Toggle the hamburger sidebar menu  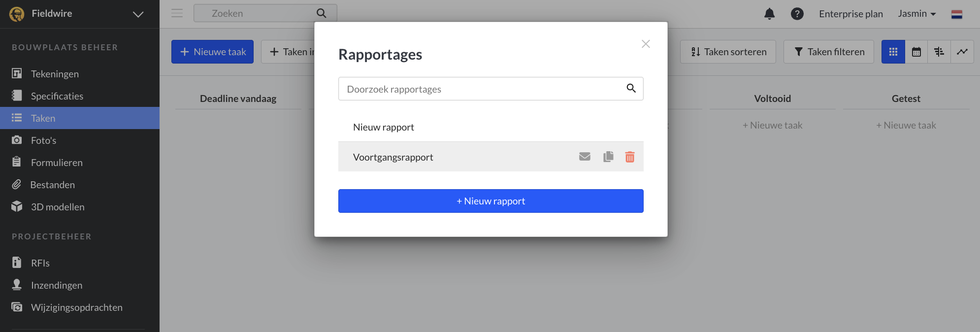click(177, 13)
